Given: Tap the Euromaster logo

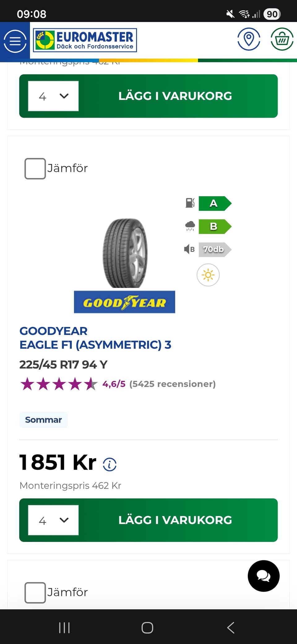Looking at the screenshot, I should tap(85, 41).
